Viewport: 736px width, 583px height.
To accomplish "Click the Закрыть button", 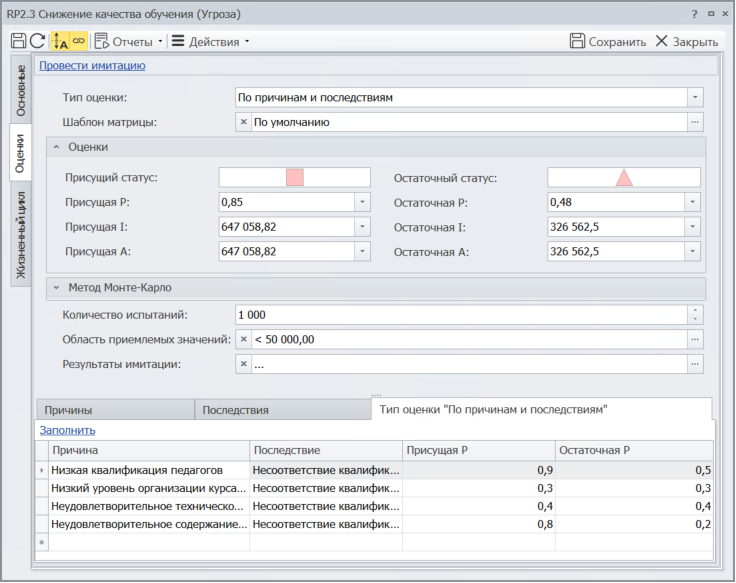I will [687, 42].
